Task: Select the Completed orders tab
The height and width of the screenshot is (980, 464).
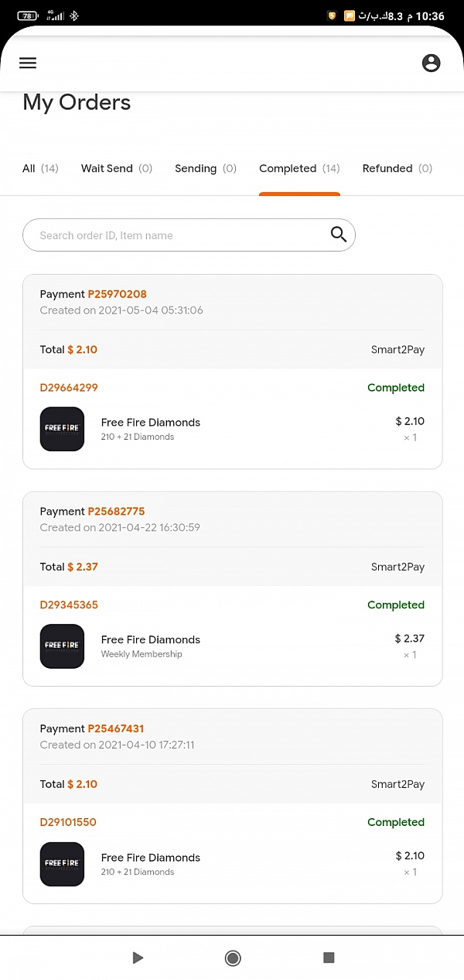Action: coord(299,169)
